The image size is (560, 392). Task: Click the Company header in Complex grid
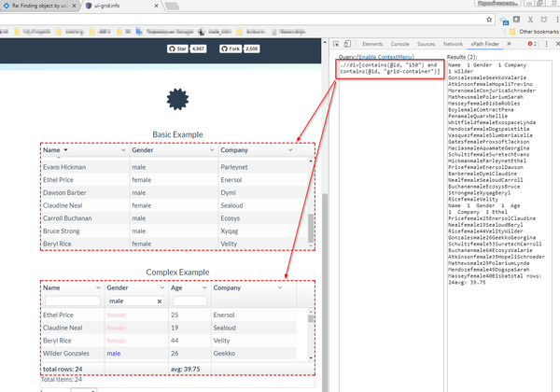tap(227, 287)
